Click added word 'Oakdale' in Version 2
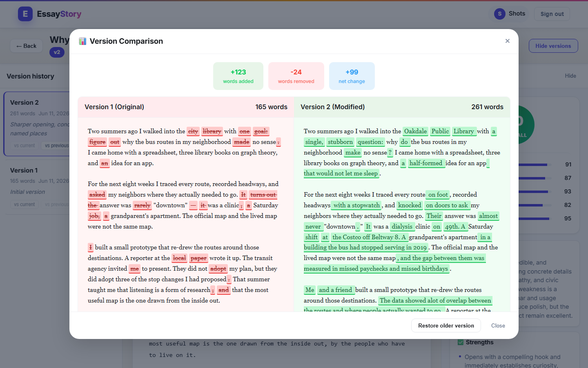The width and height of the screenshot is (588, 368). tap(415, 131)
